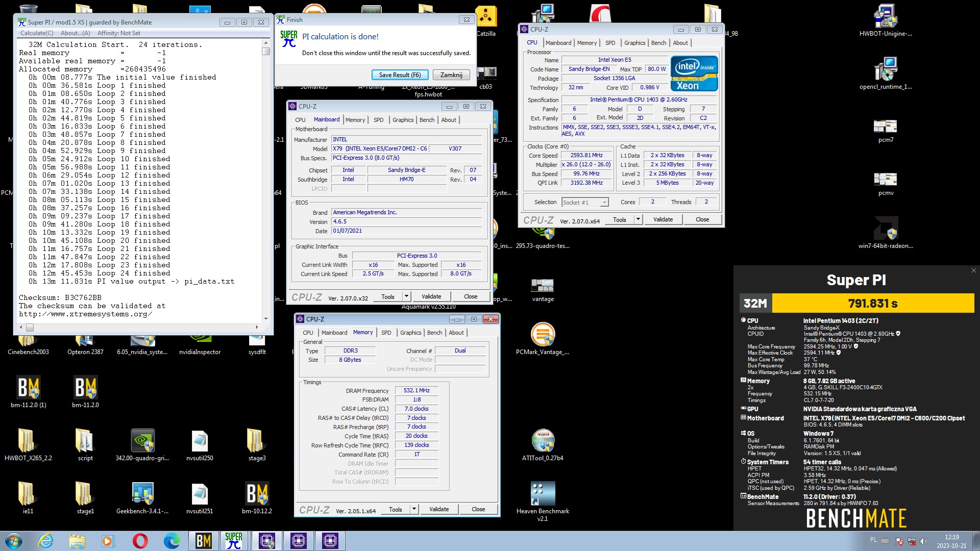Click the Core Speed value 2593.81 MHz
The image size is (980, 551).
(586, 156)
